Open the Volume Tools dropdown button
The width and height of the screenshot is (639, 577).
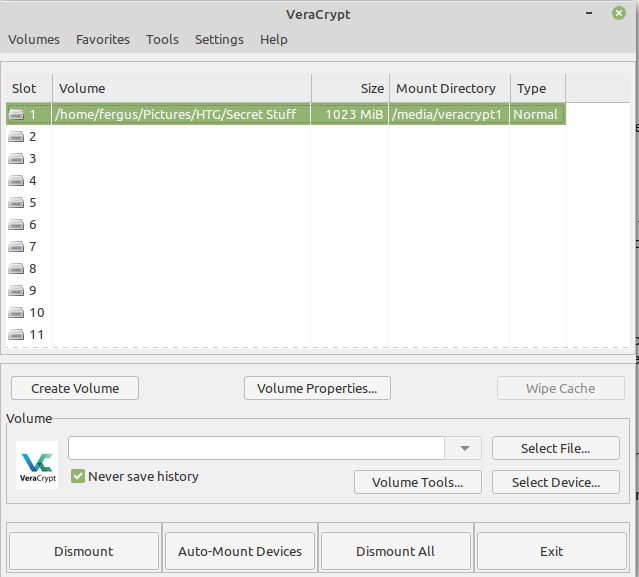pyautogui.click(x=417, y=482)
